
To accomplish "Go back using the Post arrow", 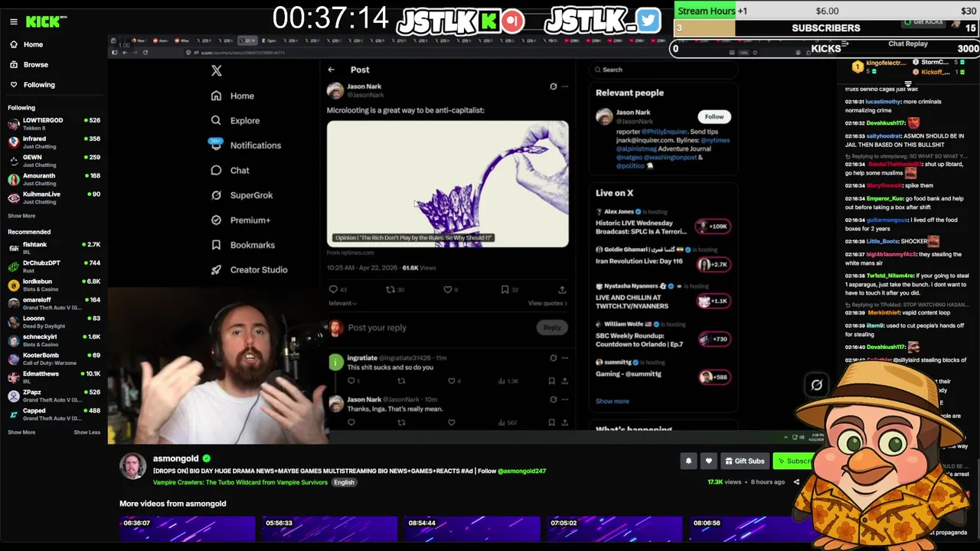I will click(x=331, y=70).
